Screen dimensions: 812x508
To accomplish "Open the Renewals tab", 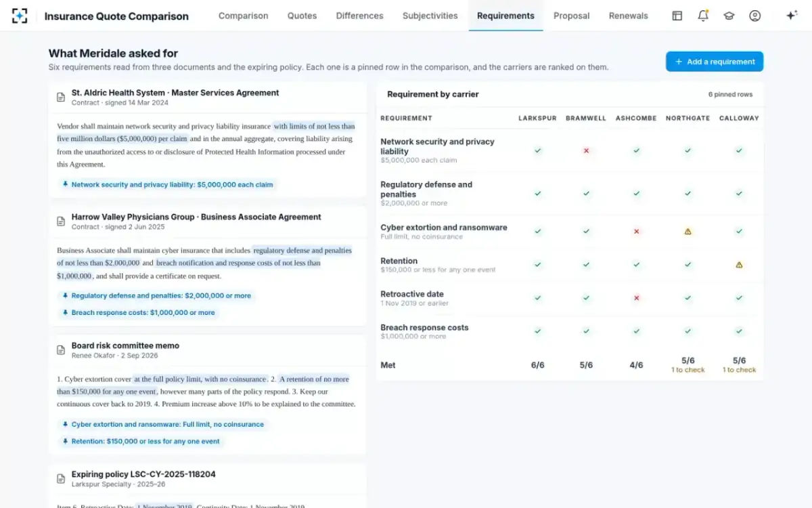I will click(x=628, y=16).
